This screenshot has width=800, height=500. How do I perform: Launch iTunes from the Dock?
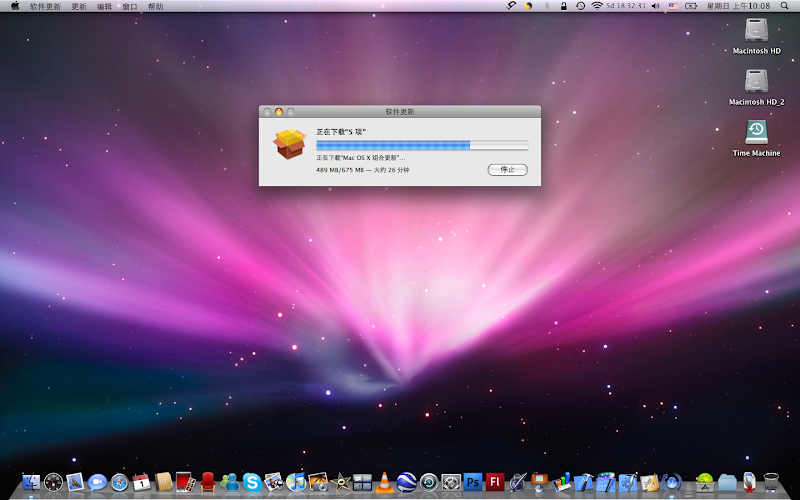(x=296, y=482)
